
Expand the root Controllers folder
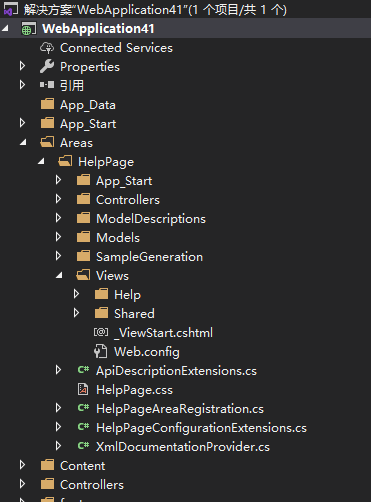pyautogui.click(x=22, y=484)
